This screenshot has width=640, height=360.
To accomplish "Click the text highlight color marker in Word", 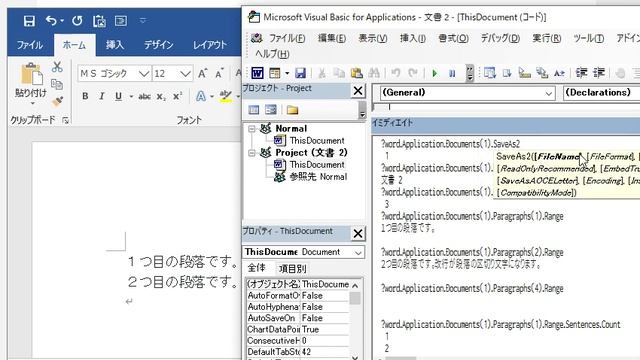I will 225,96.
